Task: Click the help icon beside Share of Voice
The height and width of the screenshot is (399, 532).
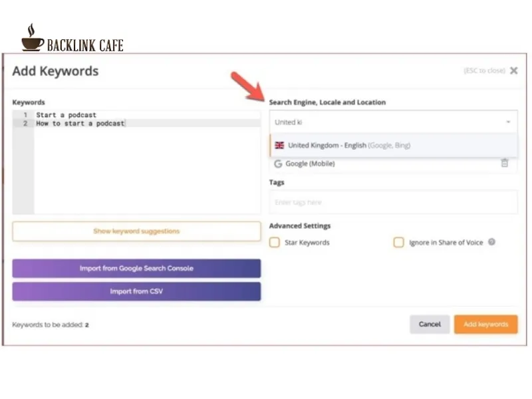Action: coord(491,242)
